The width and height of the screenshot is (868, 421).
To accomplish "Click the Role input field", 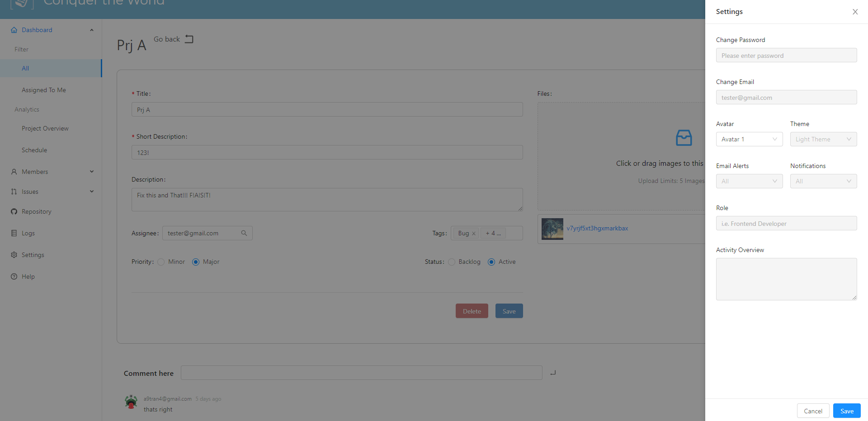I will click(x=786, y=223).
